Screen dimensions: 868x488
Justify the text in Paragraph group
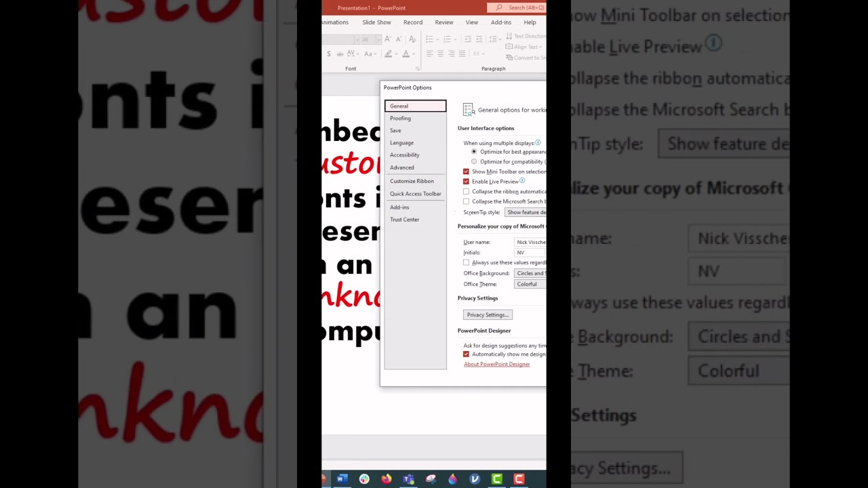point(462,54)
